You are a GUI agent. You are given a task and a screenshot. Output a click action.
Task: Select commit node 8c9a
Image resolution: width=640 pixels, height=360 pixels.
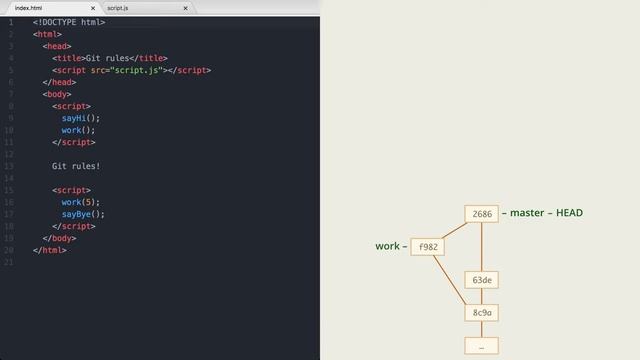[x=482, y=313]
